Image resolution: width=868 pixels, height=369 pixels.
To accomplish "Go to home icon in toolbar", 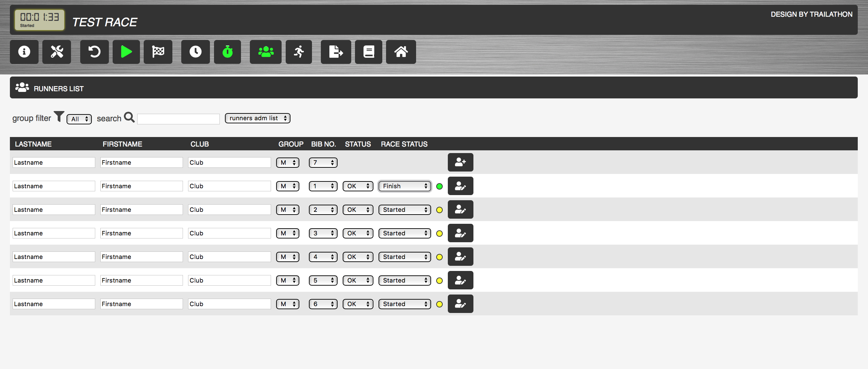I will pos(401,52).
